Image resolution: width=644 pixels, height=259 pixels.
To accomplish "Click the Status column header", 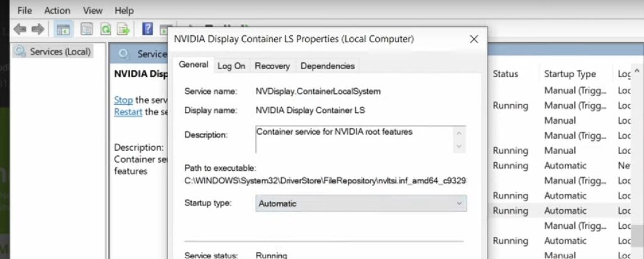I will pyautogui.click(x=505, y=74).
